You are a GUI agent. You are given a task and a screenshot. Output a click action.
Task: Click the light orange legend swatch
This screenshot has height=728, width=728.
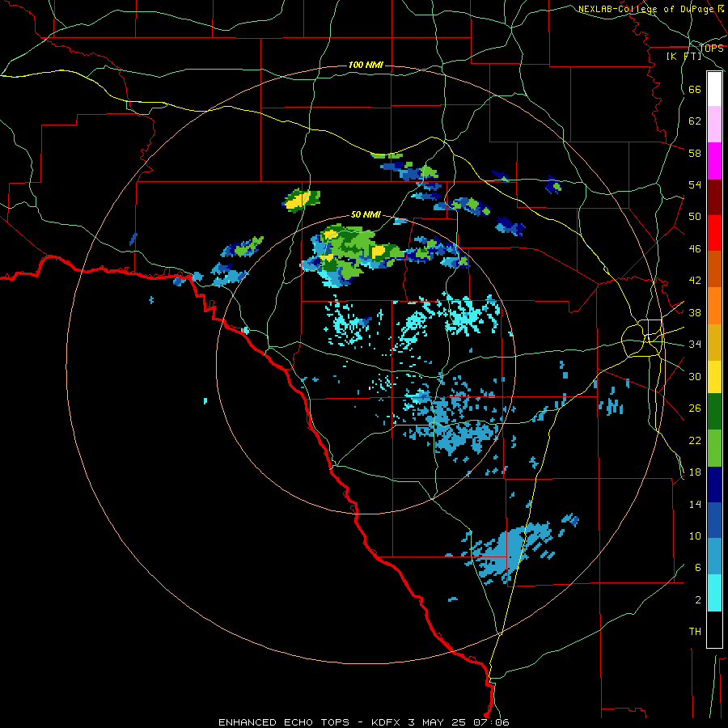coord(714,306)
